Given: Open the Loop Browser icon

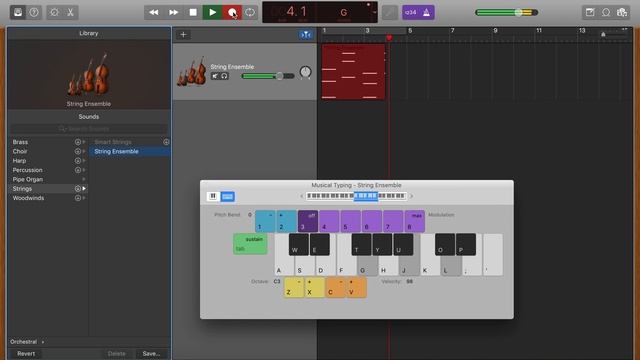Looking at the screenshot, I should [x=606, y=12].
